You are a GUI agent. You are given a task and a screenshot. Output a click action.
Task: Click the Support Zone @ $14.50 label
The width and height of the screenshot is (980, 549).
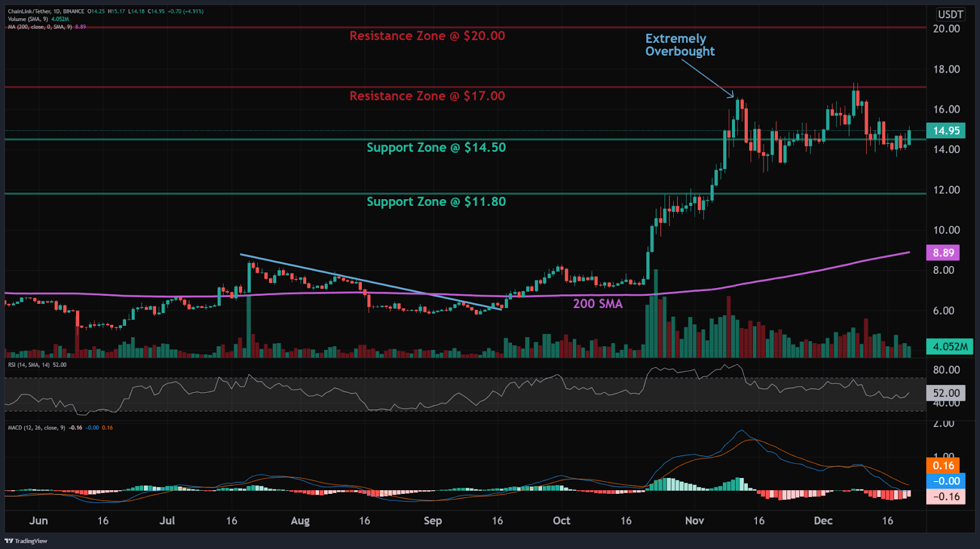436,148
